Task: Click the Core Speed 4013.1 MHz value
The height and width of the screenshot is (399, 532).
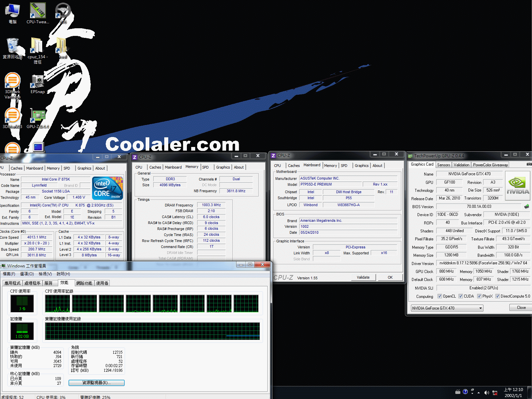Action: point(37,237)
